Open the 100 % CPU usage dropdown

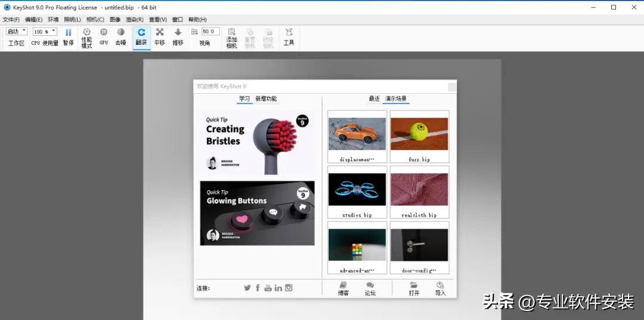click(x=45, y=32)
